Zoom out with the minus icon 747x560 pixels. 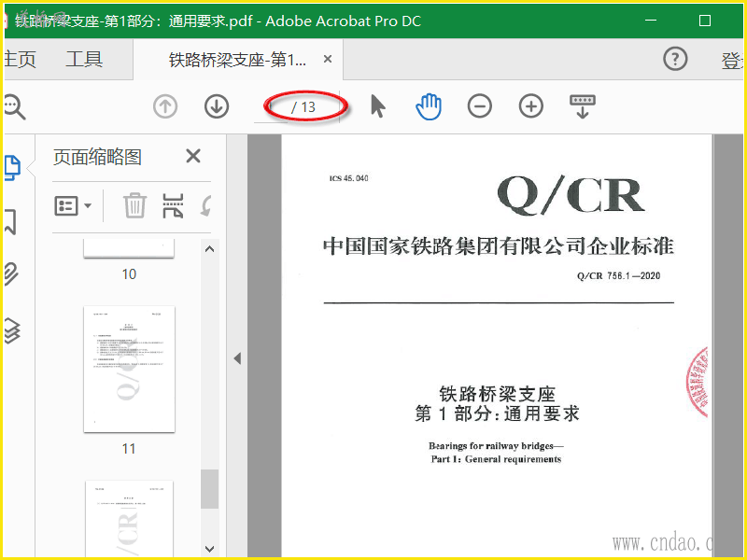click(x=480, y=106)
